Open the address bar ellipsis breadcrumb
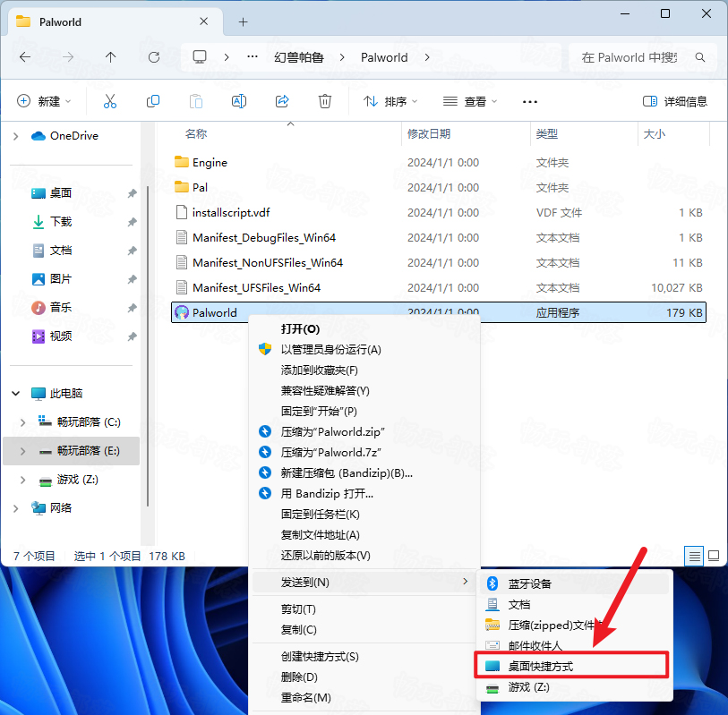 coord(253,57)
